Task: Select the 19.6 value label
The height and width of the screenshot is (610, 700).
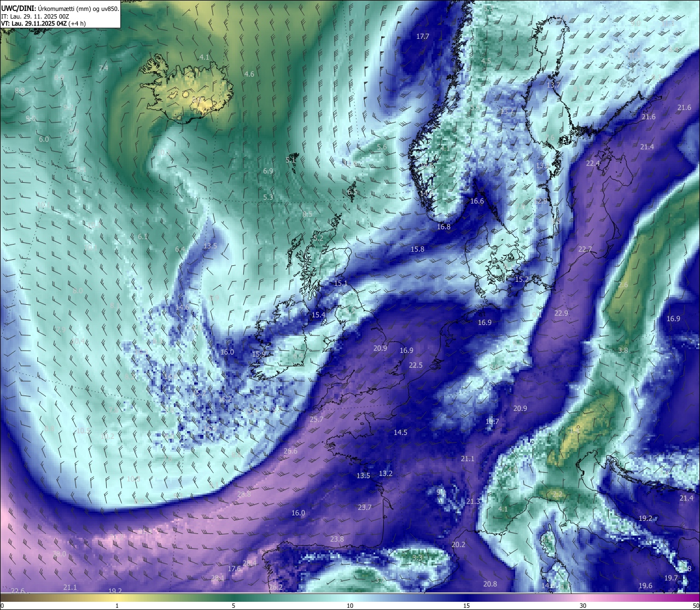Action: click(645, 586)
